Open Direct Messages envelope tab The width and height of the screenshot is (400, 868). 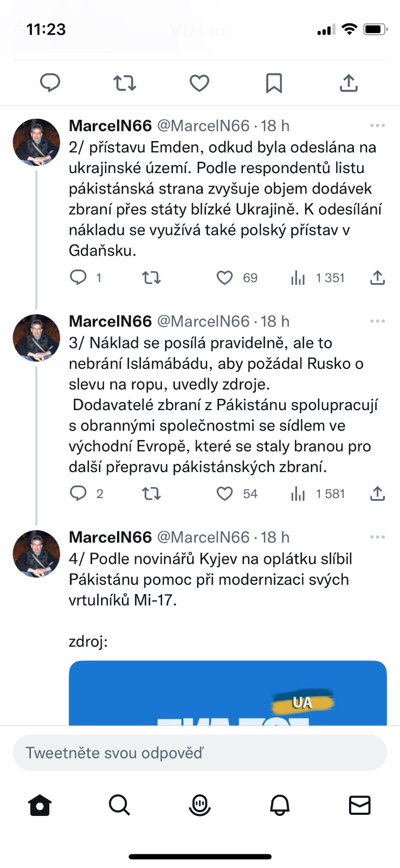(359, 806)
